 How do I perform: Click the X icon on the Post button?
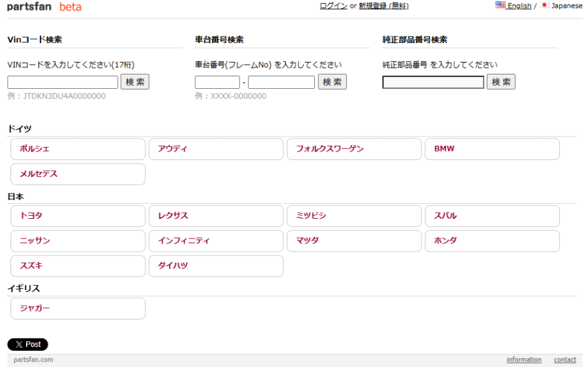coord(18,344)
